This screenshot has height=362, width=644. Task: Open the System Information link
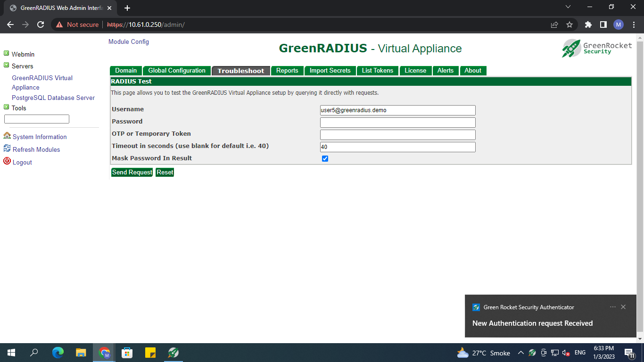pos(40,137)
